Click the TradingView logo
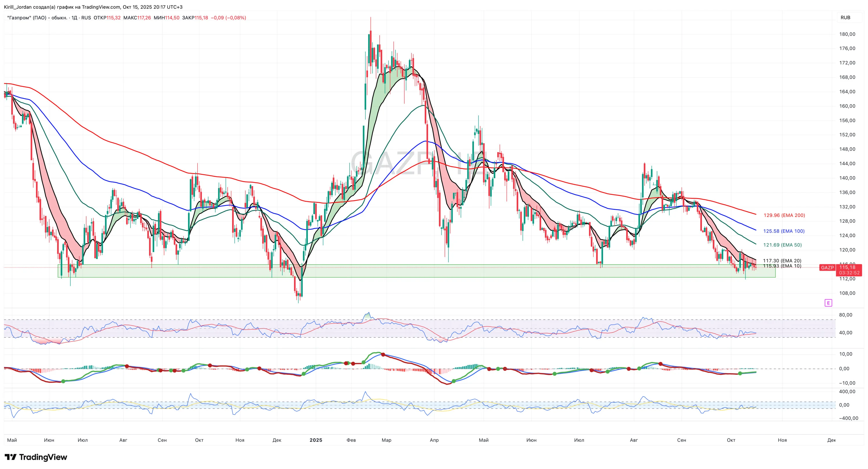This screenshot has width=868, height=469. click(x=36, y=457)
